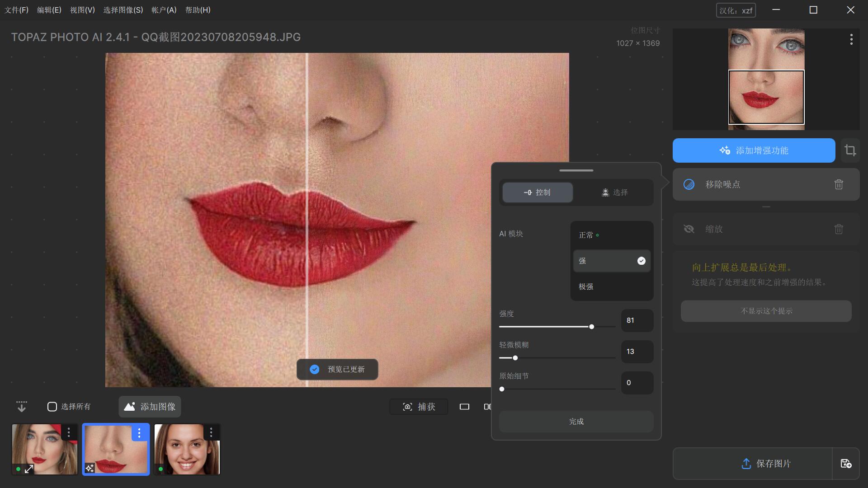868x488 pixels.
Task: Click the collapse image tray arrow icon
Action: click(x=21, y=407)
